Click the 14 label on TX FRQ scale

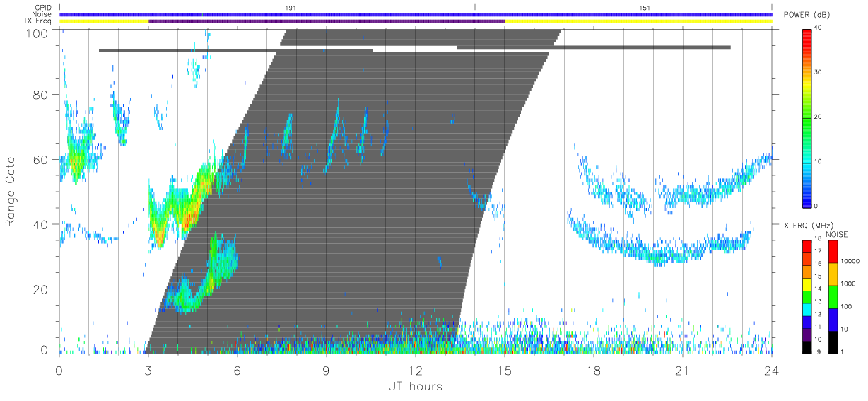pos(818,289)
